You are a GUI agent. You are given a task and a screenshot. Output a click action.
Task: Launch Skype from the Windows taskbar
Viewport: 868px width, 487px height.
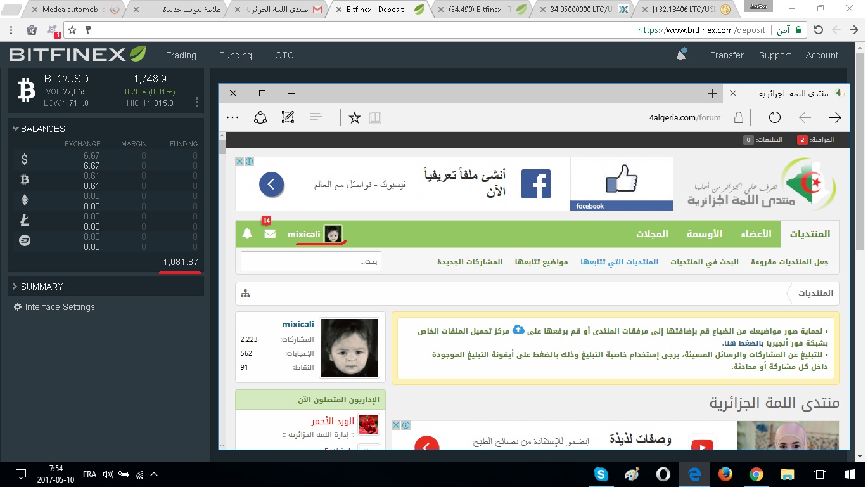(601, 474)
